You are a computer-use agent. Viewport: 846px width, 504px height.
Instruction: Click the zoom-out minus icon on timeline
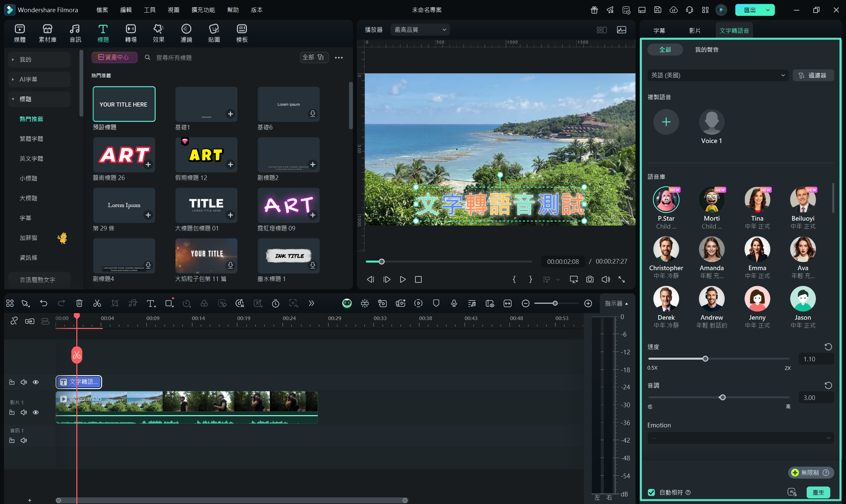525,303
